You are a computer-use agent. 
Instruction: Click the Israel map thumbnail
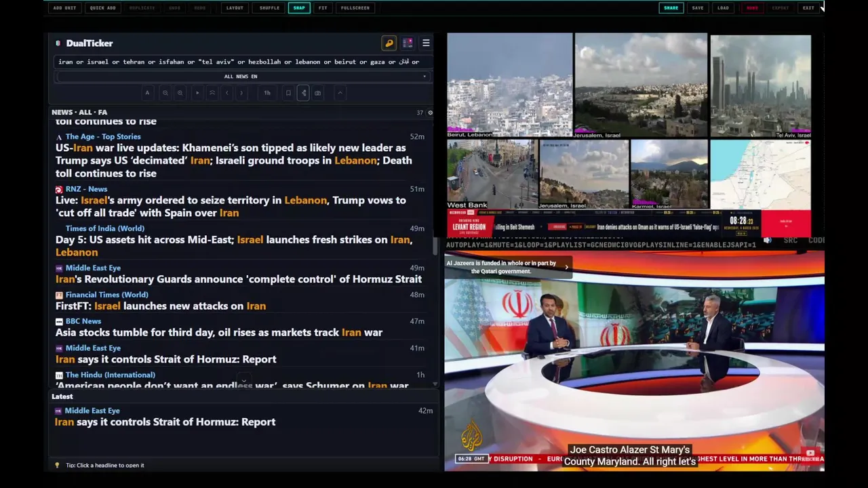coord(760,174)
